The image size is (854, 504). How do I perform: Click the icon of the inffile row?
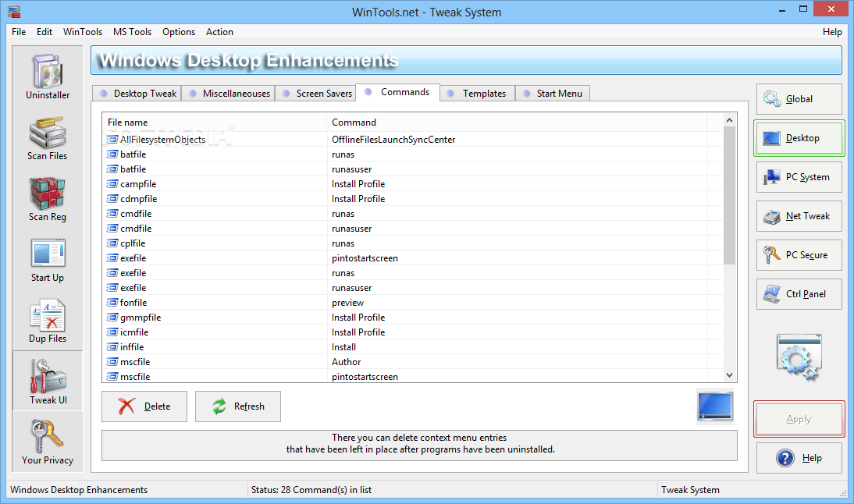112,346
